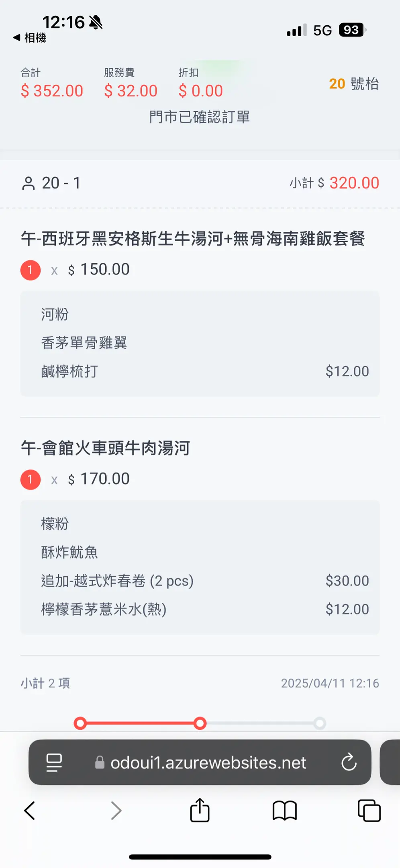Image resolution: width=400 pixels, height=868 pixels.
Task: Tap the odoui1.azurewebsites.net address field
Action: pos(208,762)
